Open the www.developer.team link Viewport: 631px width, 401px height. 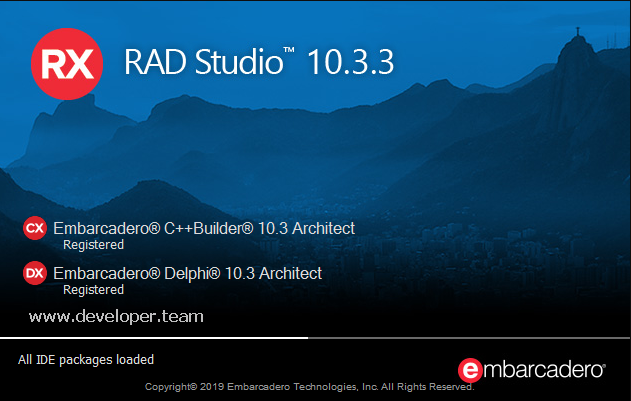pos(116,316)
